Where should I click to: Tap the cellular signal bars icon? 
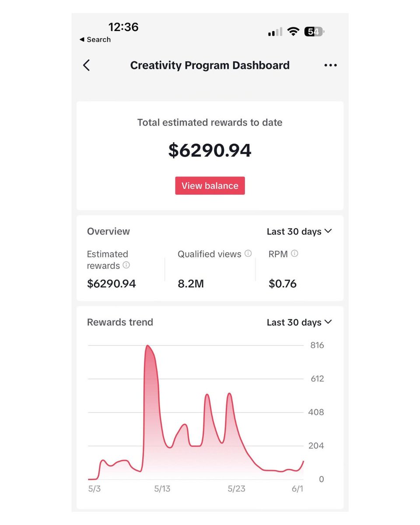pyautogui.click(x=275, y=32)
